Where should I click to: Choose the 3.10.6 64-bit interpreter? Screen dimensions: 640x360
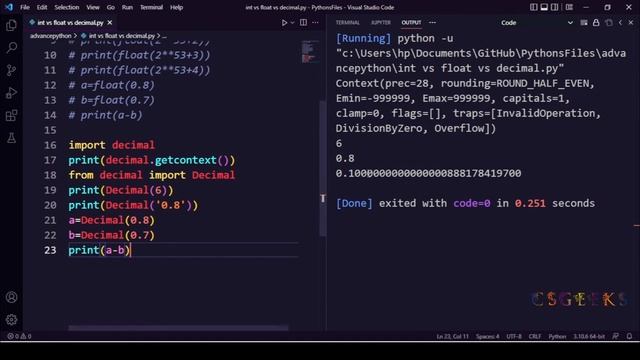pos(589,336)
